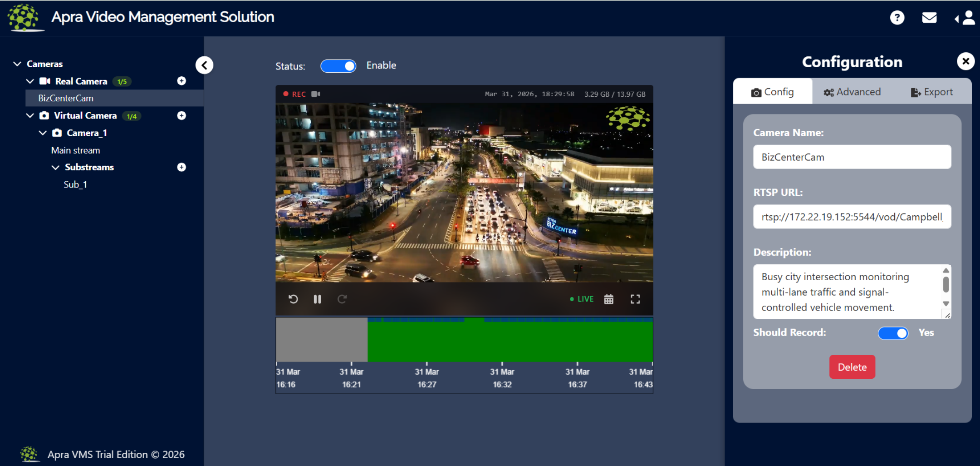Click the 16:21 timeline marker
The image size is (980, 466).
(x=352, y=378)
